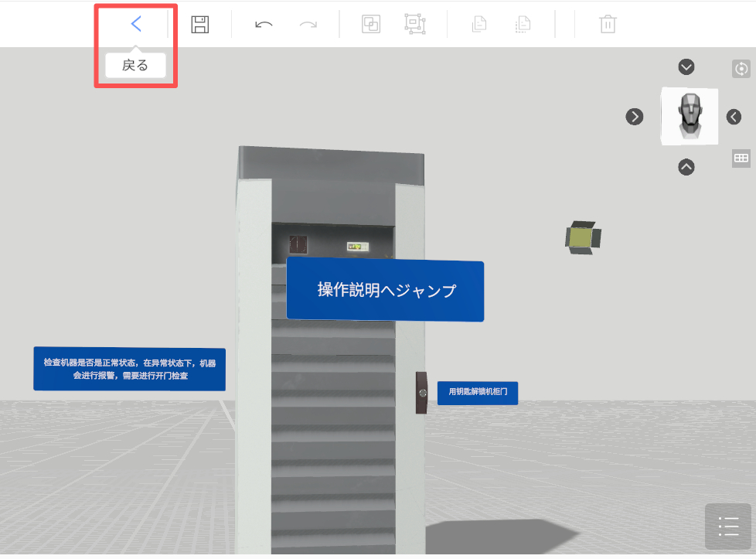Viewport: 756px width, 559px height.
Task: Click the up chevron below the head cube
Action: click(x=686, y=166)
